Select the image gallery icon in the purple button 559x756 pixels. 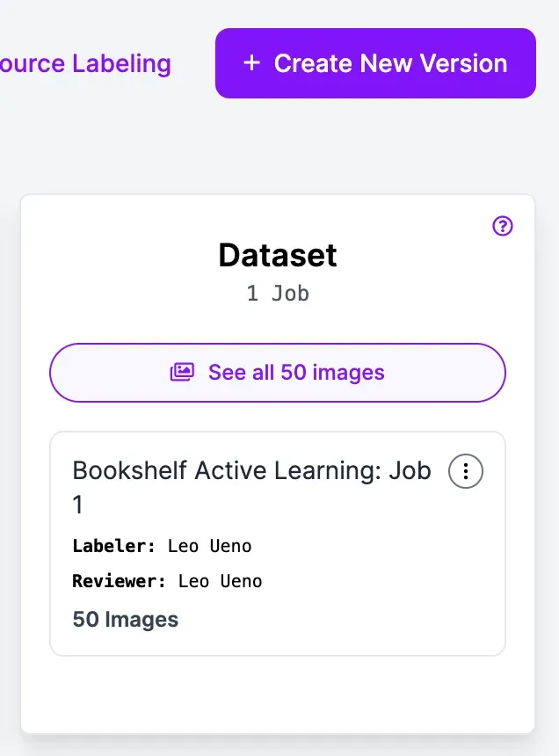click(182, 372)
